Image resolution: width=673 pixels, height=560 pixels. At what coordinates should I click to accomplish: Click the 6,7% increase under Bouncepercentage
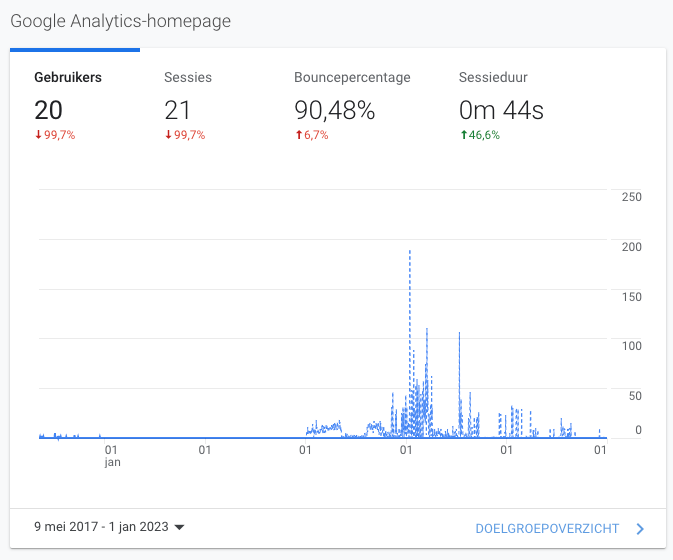pos(312,135)
